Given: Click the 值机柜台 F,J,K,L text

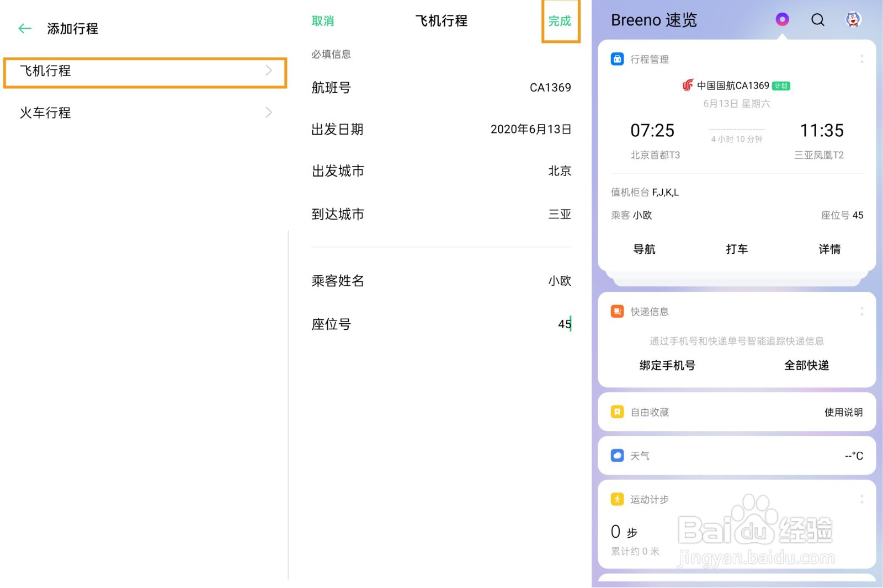Looking at the screenshot, I should [x=645, y=192].
